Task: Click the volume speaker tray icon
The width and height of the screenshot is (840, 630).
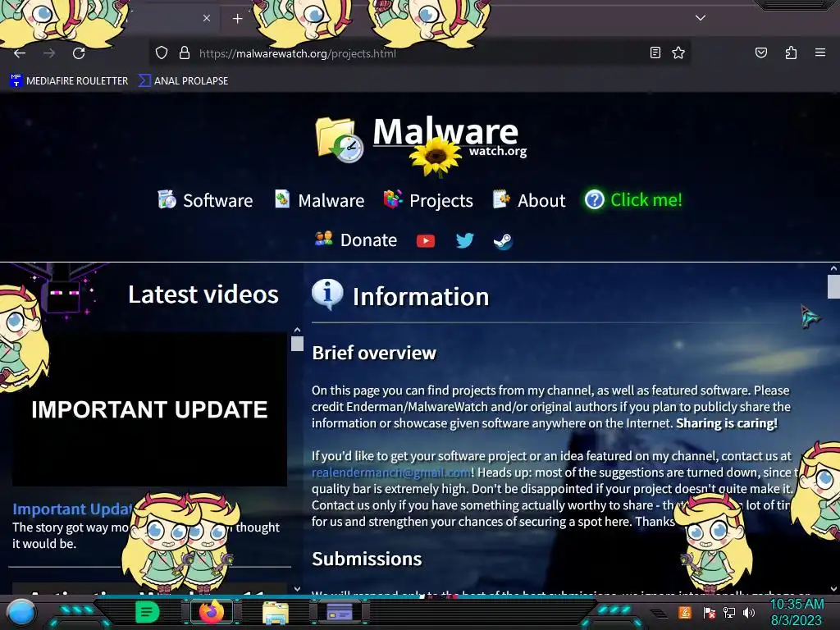Action: (x=749, y=612)
